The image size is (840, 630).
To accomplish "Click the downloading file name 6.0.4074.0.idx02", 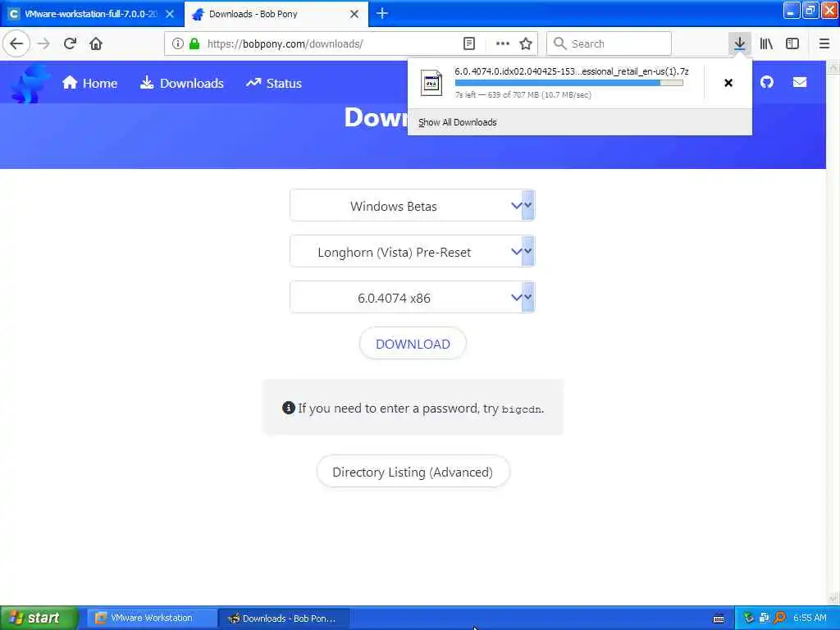I will tap(571, 71).
